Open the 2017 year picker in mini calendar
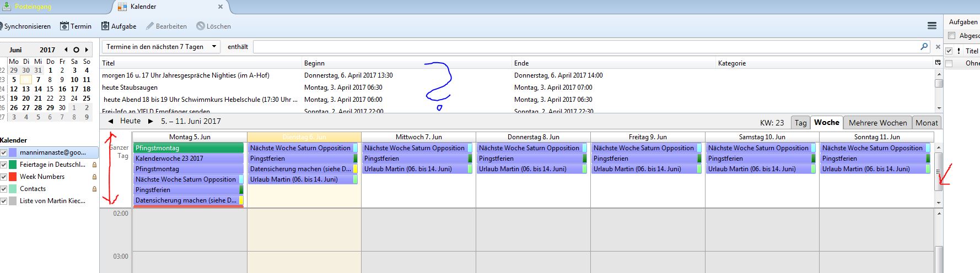 (47, 50)
